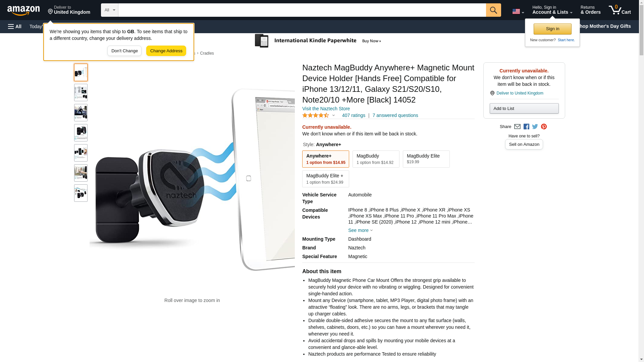Image resolution: width=644 pixels, height=362 pixels.
Task: Click the search magnifier button
Action: [x=493, y=10]
